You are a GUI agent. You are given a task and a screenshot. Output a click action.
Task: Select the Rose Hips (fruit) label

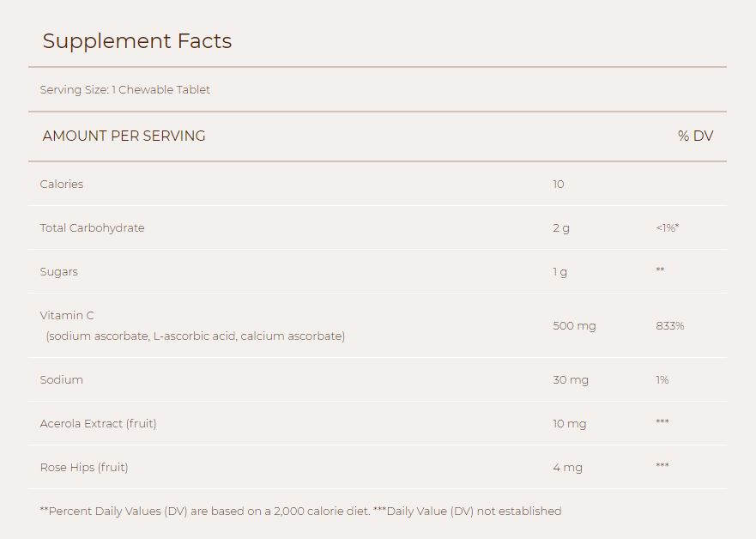84,468
